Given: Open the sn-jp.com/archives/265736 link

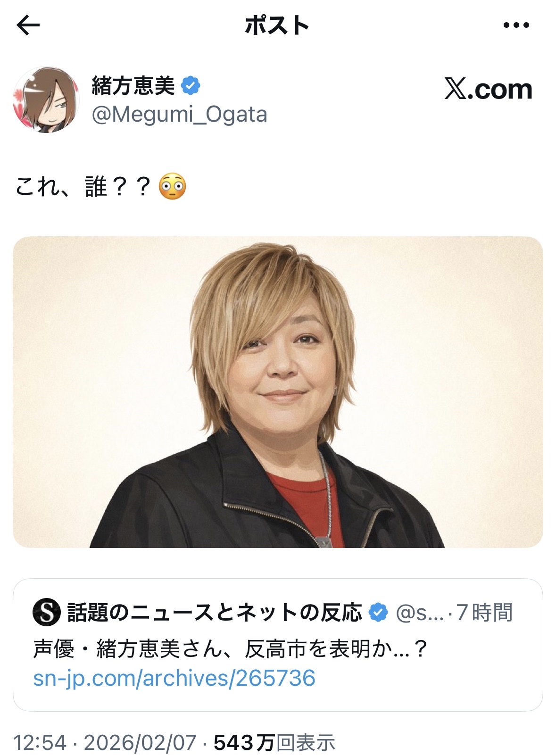Looking at the screenshot, I should point(174,678).
